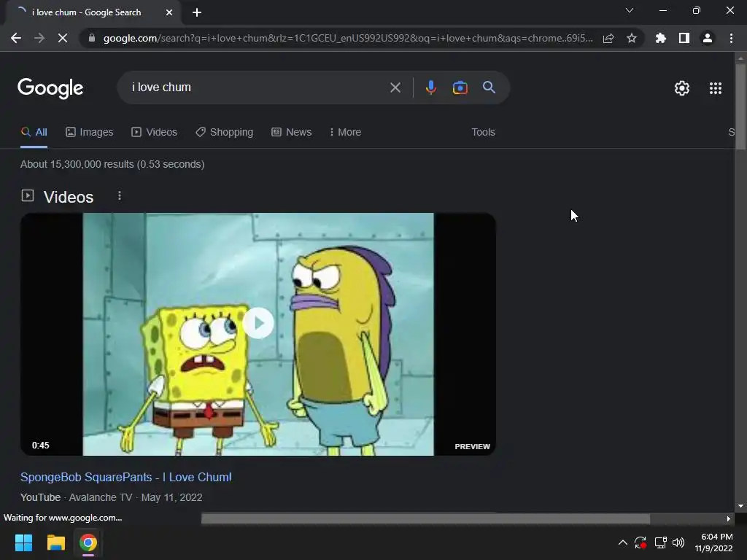Switch to the Videos tab

(155, 133)
